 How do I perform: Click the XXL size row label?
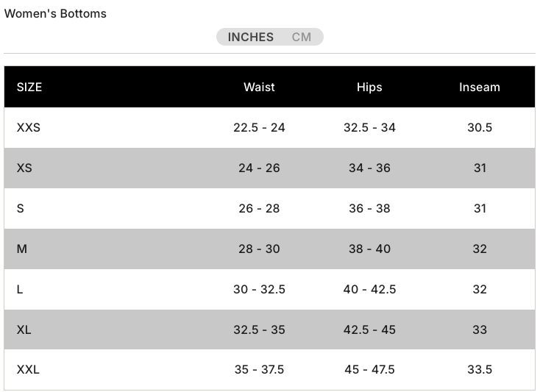[28, 369]
